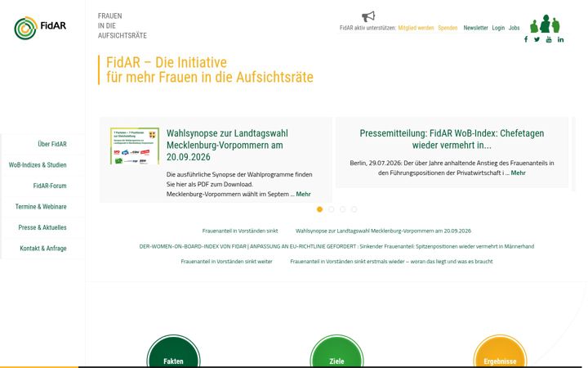Click Mehr under Pressemitteilung article

519,173
